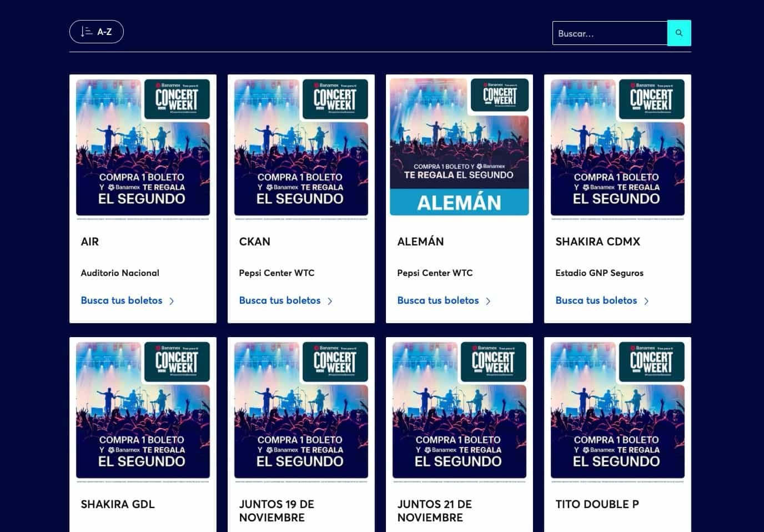Click the Buscar search input field

tap(610, 33)
